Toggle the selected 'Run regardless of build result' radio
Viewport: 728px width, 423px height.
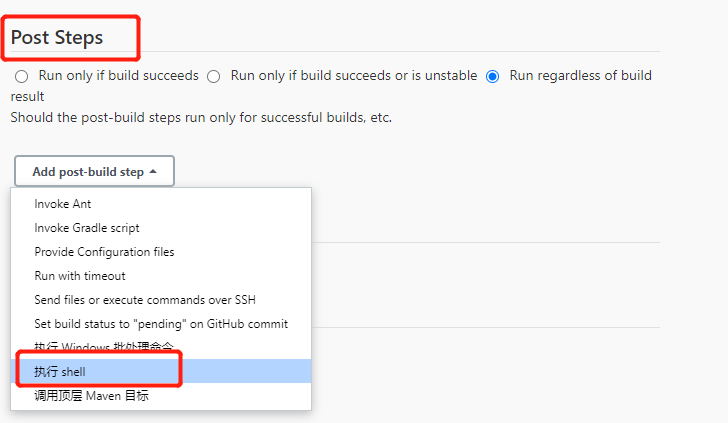[493, 76]
